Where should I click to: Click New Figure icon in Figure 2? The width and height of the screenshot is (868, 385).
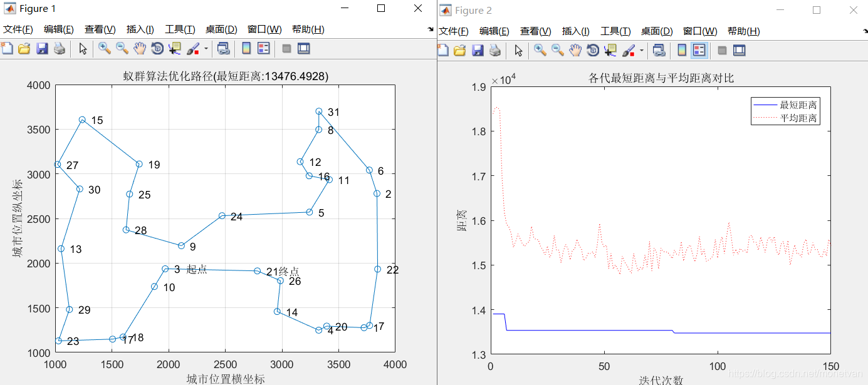point(442,49)
